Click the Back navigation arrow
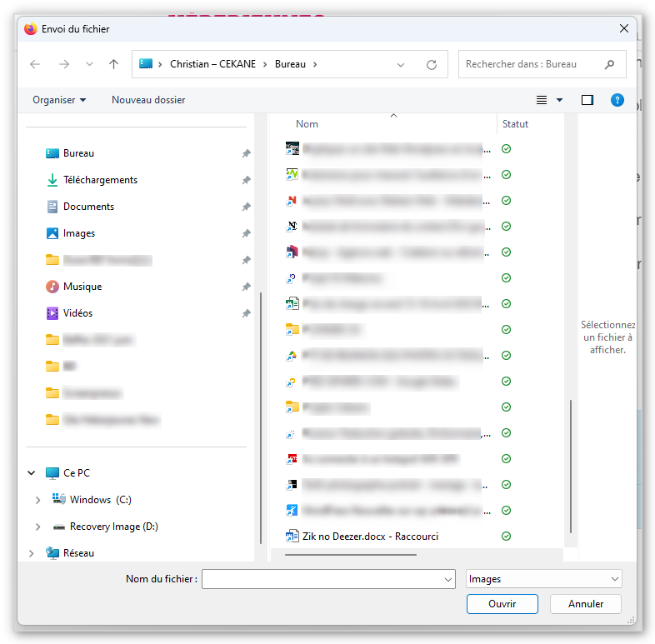655x644 pixels. pos(35,64)
